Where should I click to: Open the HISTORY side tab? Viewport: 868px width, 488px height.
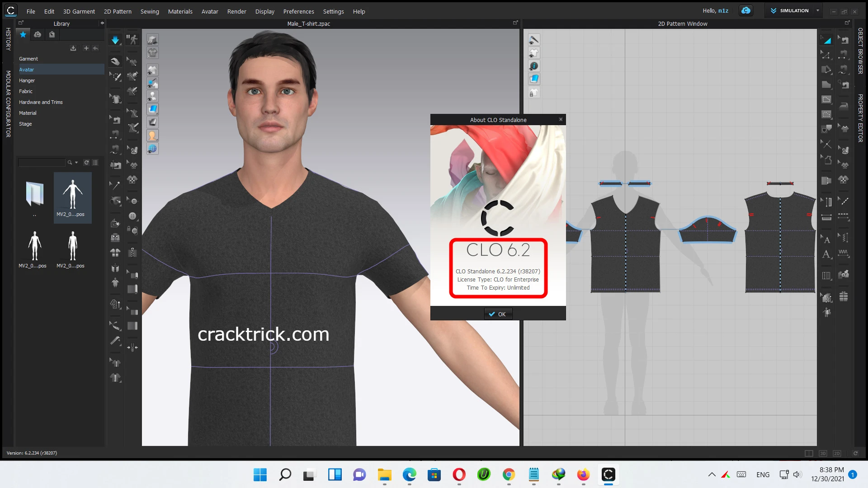8,39
